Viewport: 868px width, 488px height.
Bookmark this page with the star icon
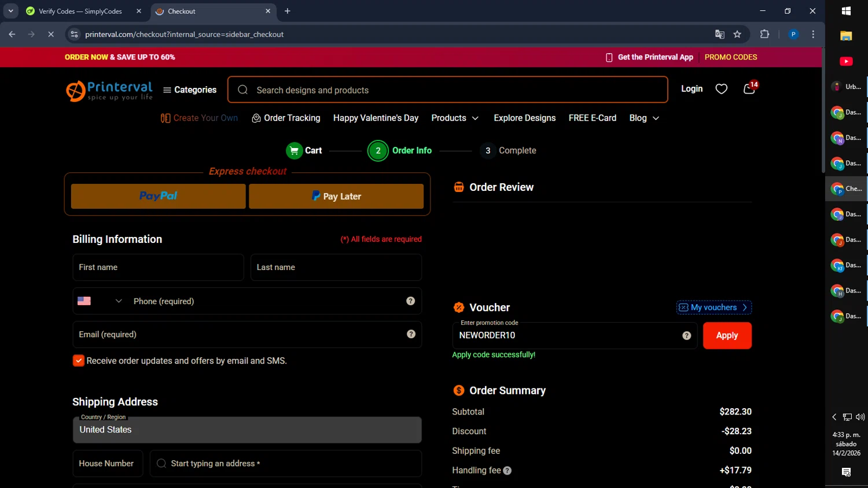737,35
